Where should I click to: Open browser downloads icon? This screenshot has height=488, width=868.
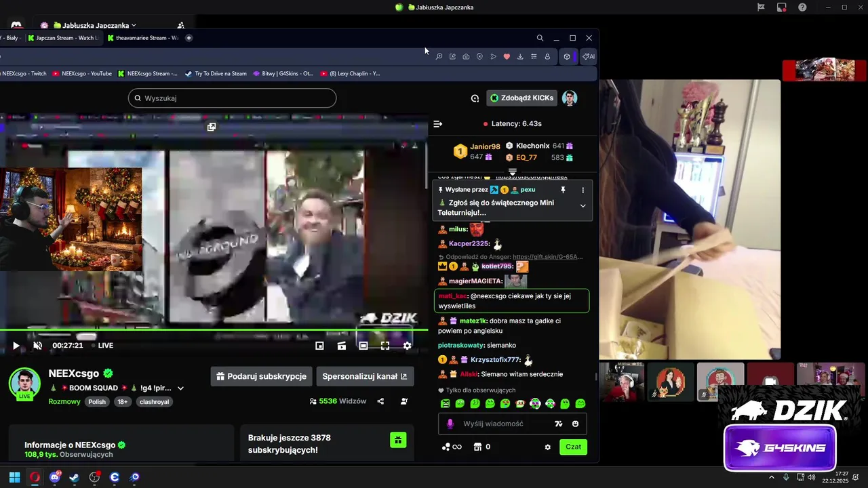click(x=520, y=56)
